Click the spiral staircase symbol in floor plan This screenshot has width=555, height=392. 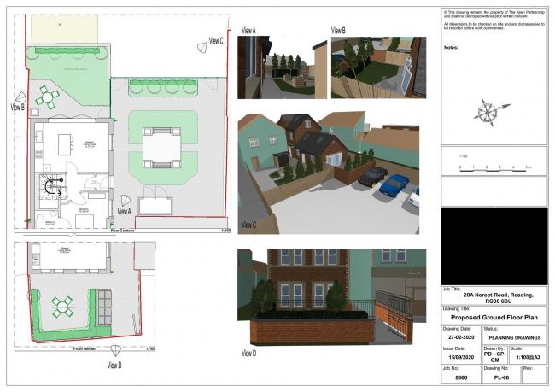[55, 187]
